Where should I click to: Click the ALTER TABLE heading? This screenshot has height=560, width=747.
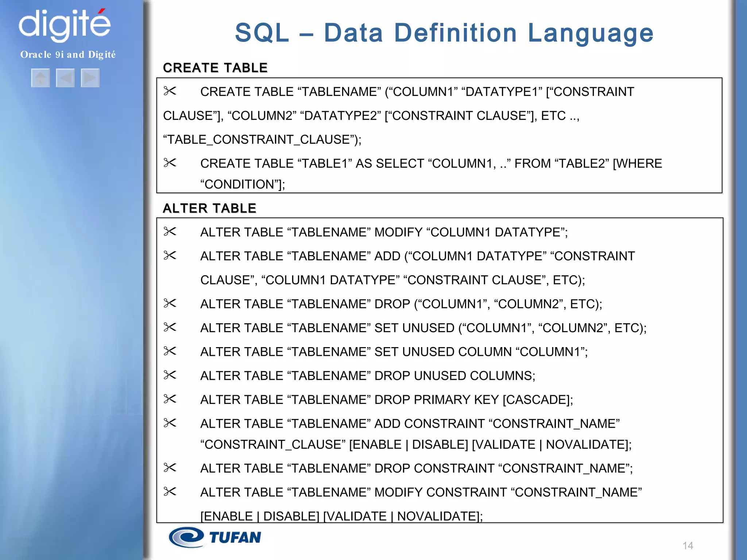click(210, 208)
